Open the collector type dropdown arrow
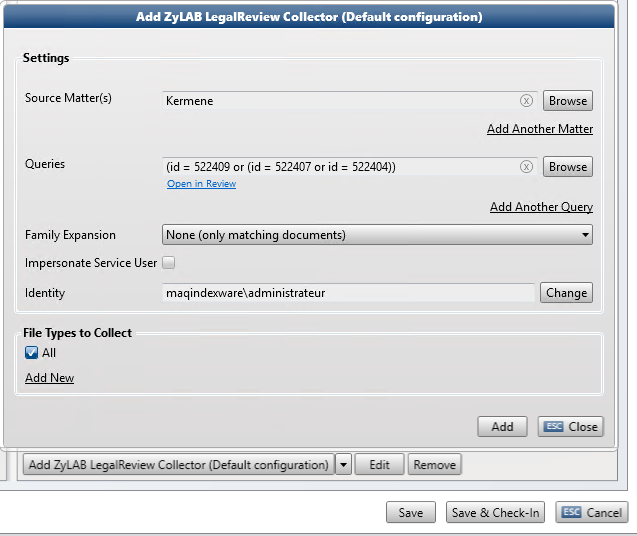This screenshot has height=536, width=637. click(x=343, y=465)
